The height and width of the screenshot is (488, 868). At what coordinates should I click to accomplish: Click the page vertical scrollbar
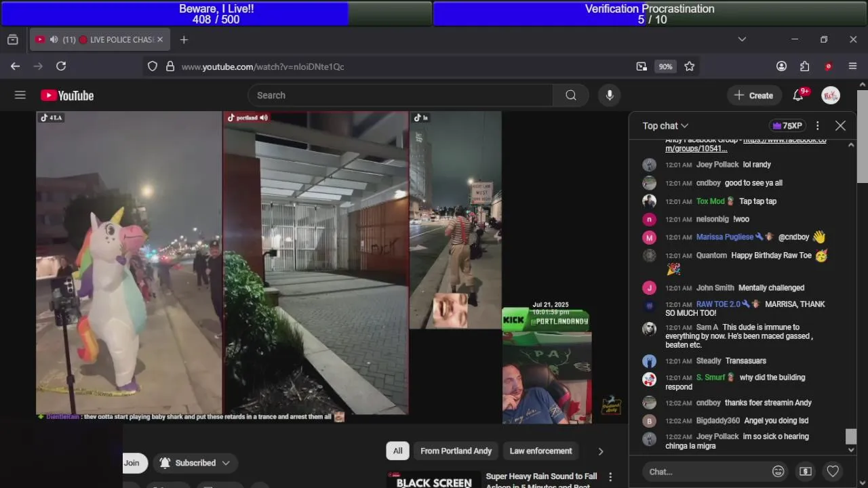pos(862,136)
